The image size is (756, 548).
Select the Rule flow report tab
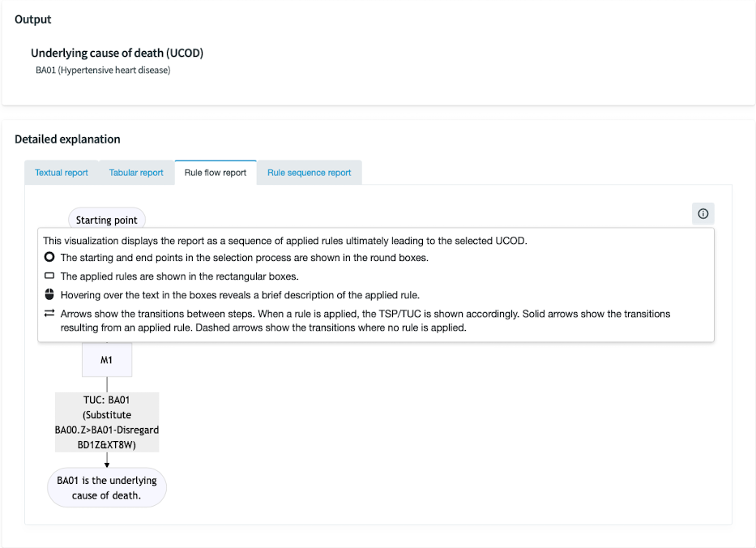tap(215, 172)
